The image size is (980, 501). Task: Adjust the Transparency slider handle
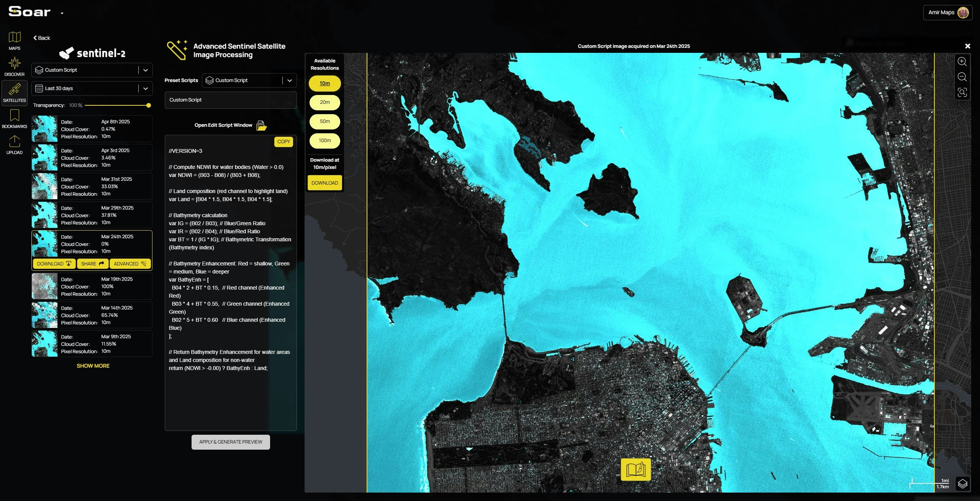click(149, 105)
